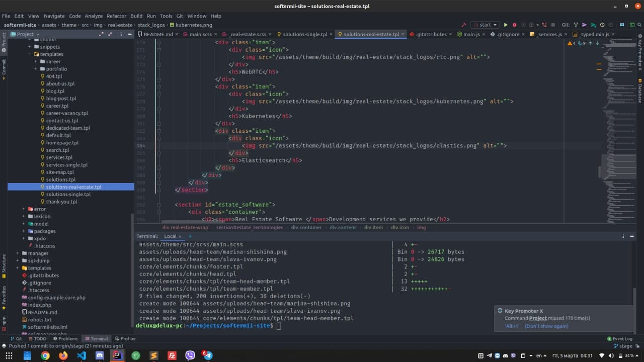Open the Navigate menu

pos(54,16)
